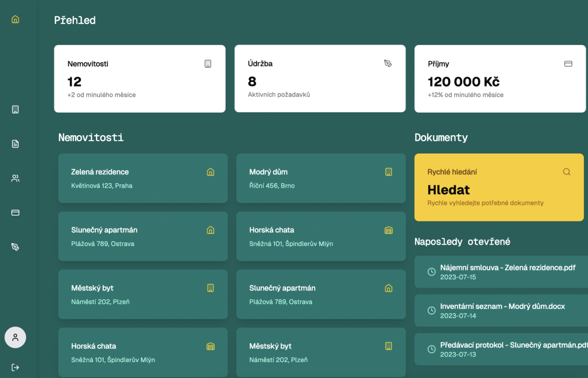
Task: Open Inventární seznam - Modrý dům.docx
Action: tap(502, 311)
